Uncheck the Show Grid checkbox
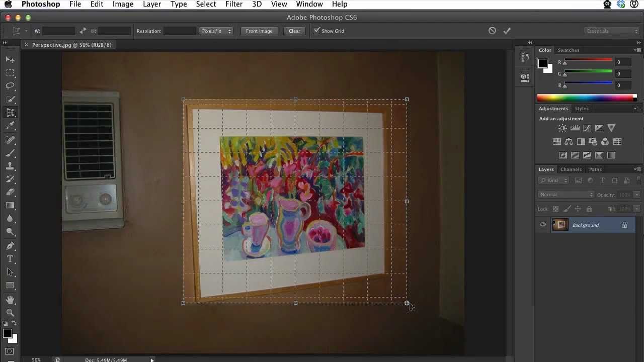 tap(316, 31)
